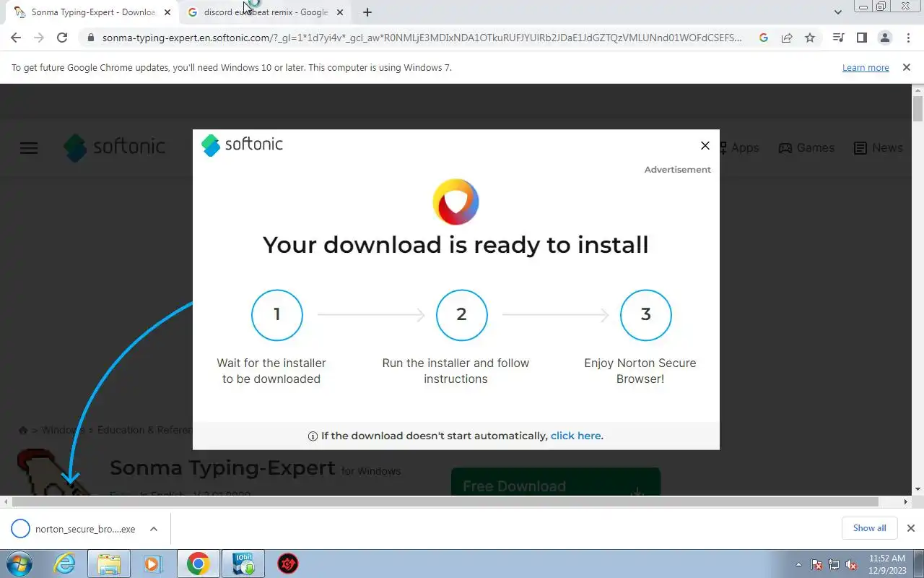Open the Windows Start menu

[x=19, y=564]
